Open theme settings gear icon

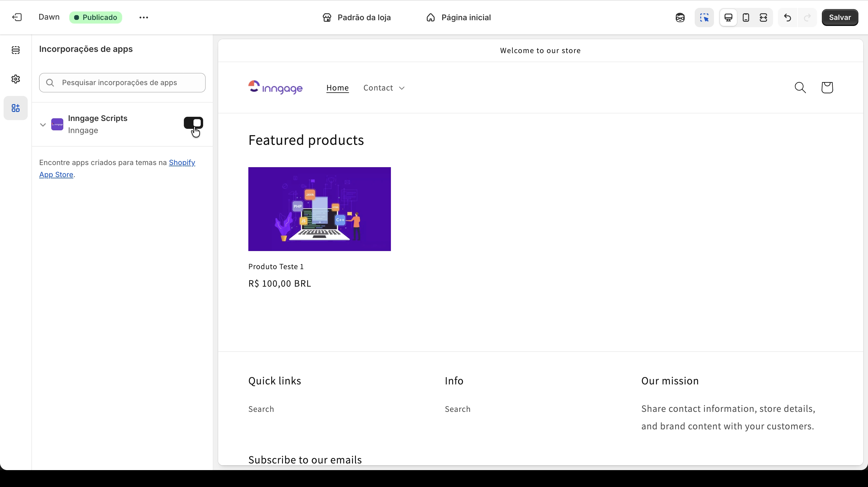[15, 79]
